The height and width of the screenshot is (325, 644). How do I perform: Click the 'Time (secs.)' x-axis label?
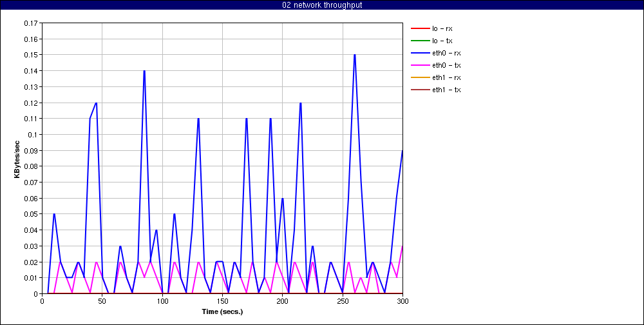pyautogui.click(x=222, y=311)
